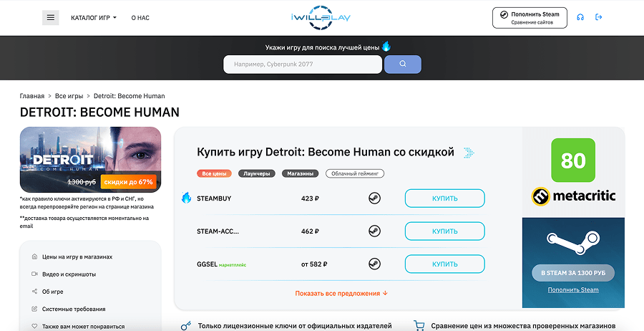Select the Все цены filter
The width and height of the screenshot is (644, 331).
[214, 173]
